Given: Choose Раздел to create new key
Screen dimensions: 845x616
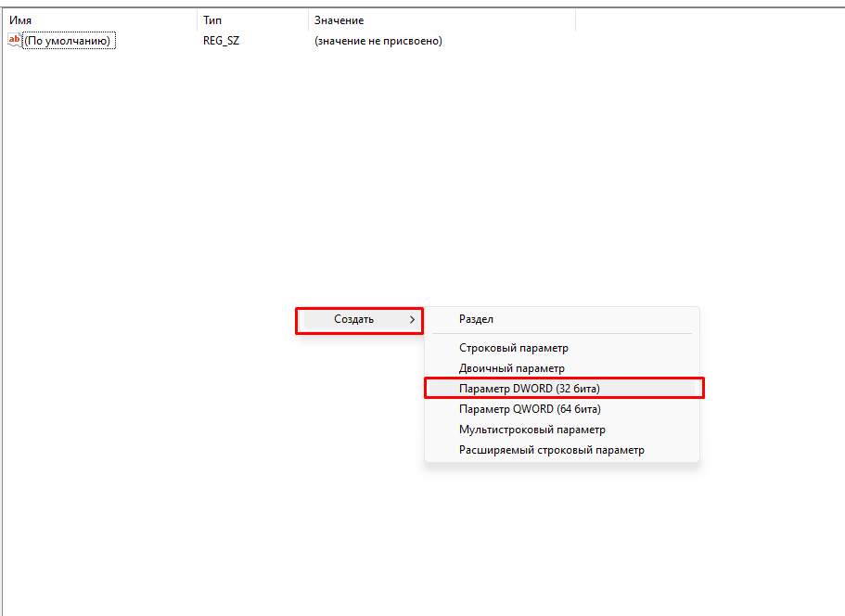Looking at the screenshot, I should tap(476, 319).
